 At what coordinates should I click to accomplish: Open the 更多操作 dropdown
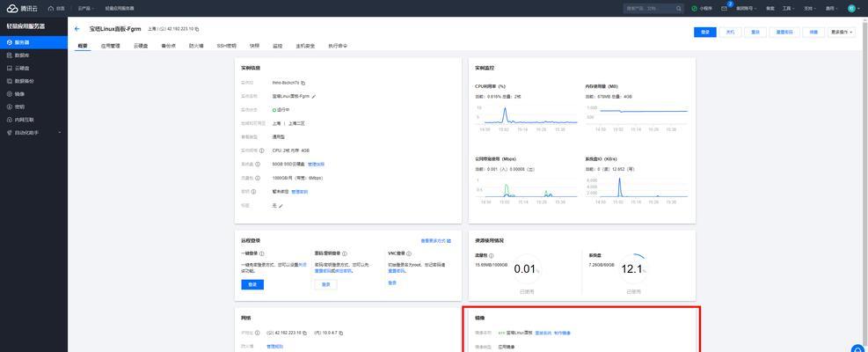842,33
